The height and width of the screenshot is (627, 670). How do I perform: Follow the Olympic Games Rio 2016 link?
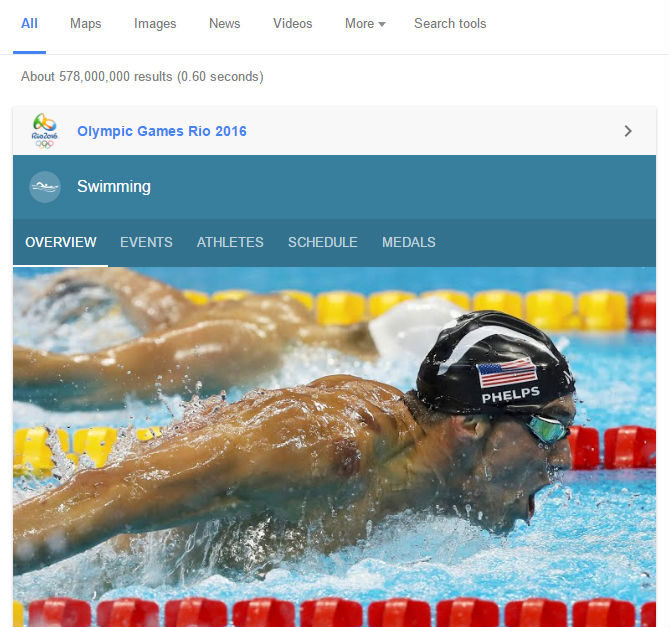[162, 131]
